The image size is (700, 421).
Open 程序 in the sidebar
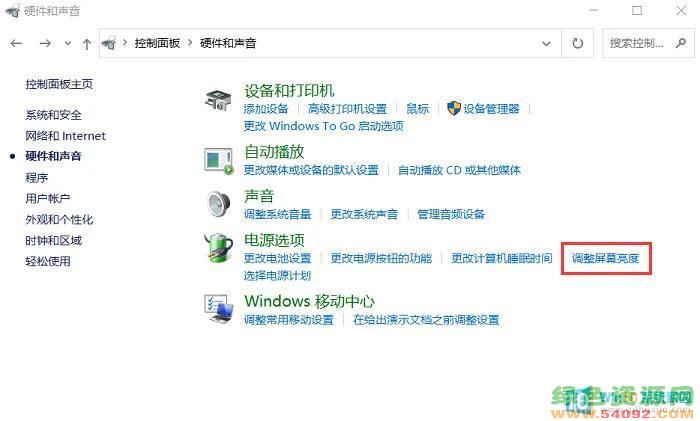point(37,178)
